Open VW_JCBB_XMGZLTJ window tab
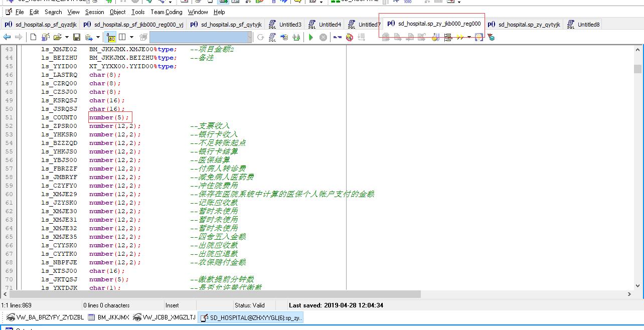 click(x=164, y=317)
